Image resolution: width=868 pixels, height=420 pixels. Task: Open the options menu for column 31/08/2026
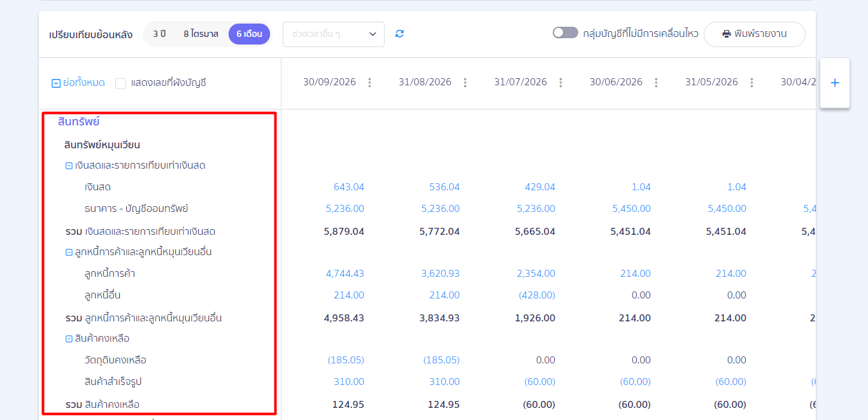(x=466, y=83)
